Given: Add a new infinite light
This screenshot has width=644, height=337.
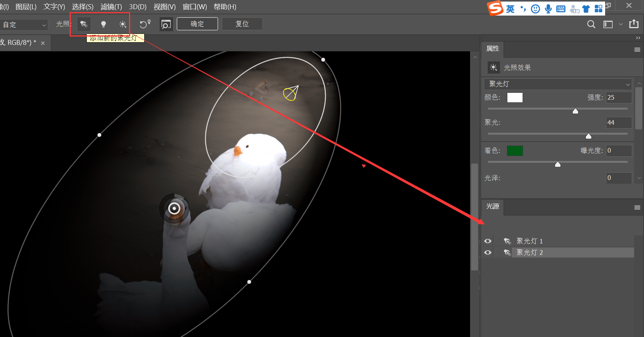Looking at the screenshot, I should point(123,24).
